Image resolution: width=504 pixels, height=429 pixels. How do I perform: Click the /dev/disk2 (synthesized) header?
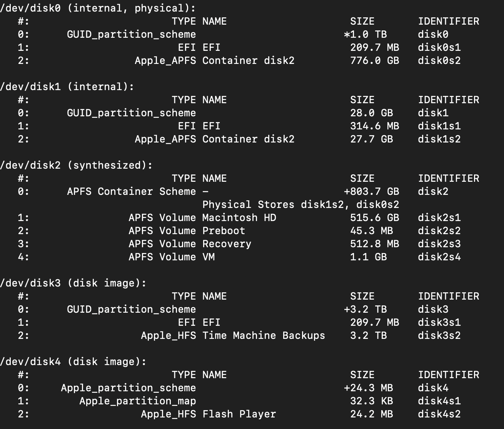point(76,165)
